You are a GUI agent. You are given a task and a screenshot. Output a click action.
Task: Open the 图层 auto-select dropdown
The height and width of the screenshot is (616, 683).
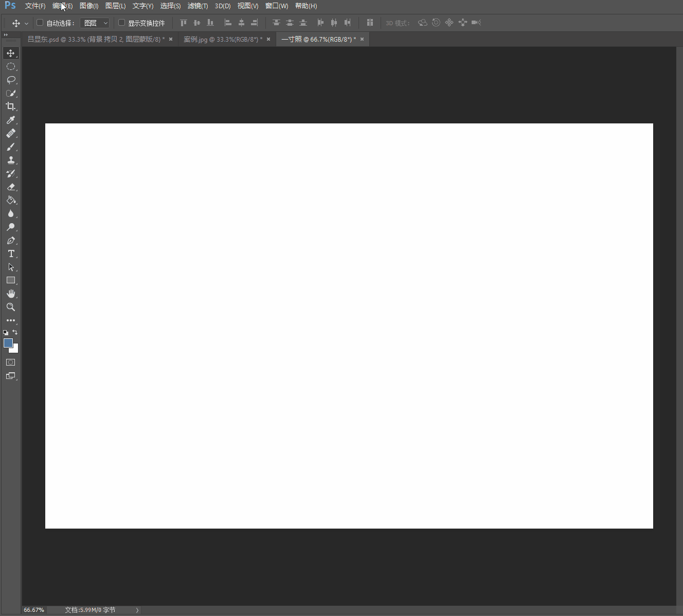click(x=95, y=23)
